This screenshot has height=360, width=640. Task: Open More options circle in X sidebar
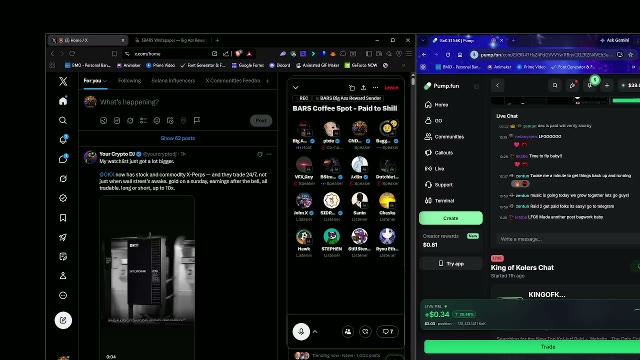63,296
